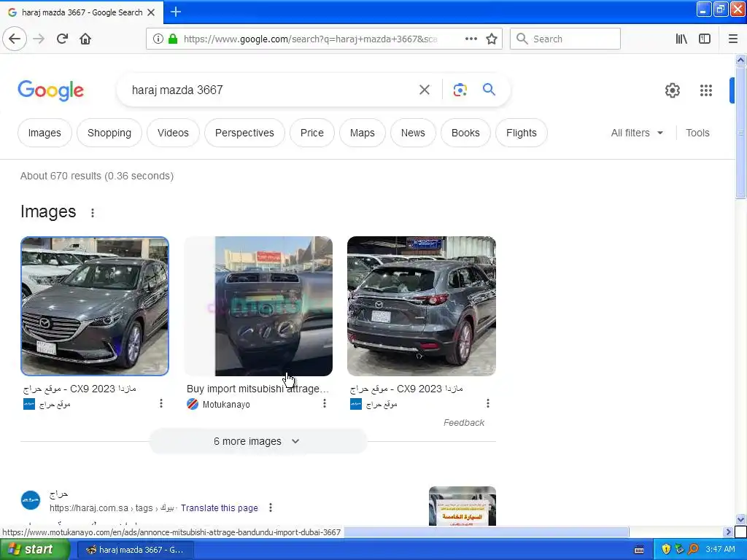Expand 6 more images
747x560 pixels.
pyautogui.click(x=258, y=441)
